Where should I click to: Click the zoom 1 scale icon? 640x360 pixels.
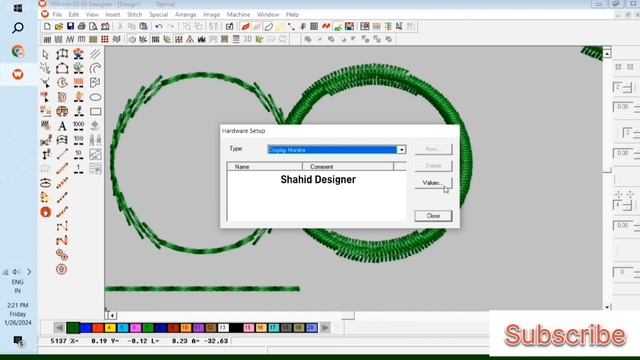pos(78,169)
